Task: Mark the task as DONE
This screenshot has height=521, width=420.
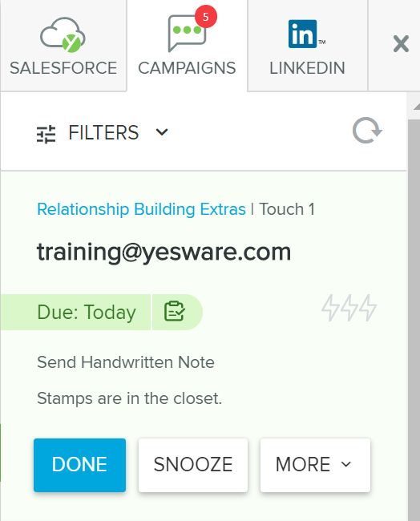Action: (x=79, y=465)
